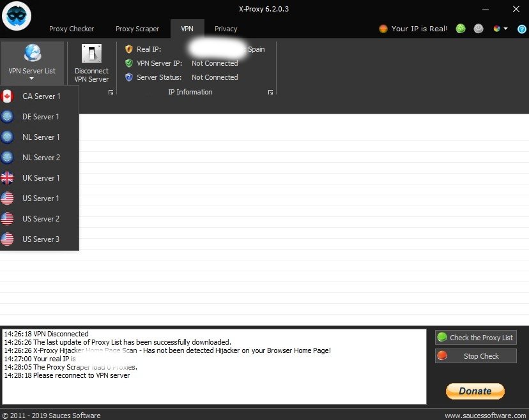Connect to NL Server 1
Viewport: 529px width, 420px height.
point(40,137)
